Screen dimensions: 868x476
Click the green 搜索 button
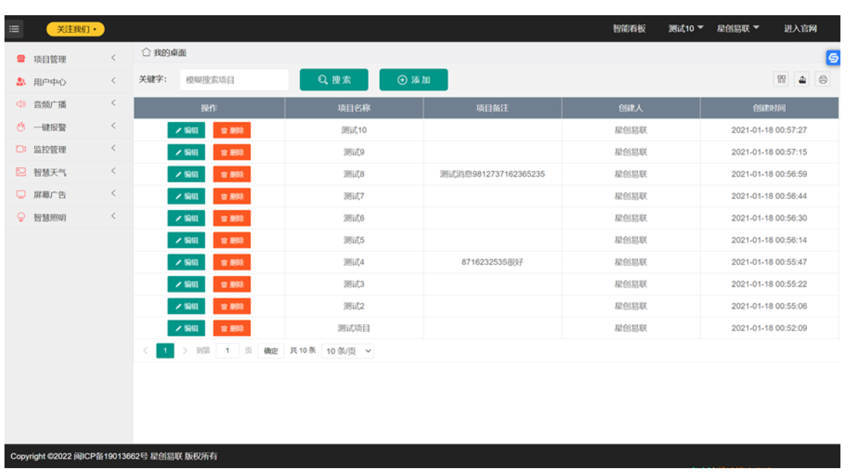click(x=334, y=80)
